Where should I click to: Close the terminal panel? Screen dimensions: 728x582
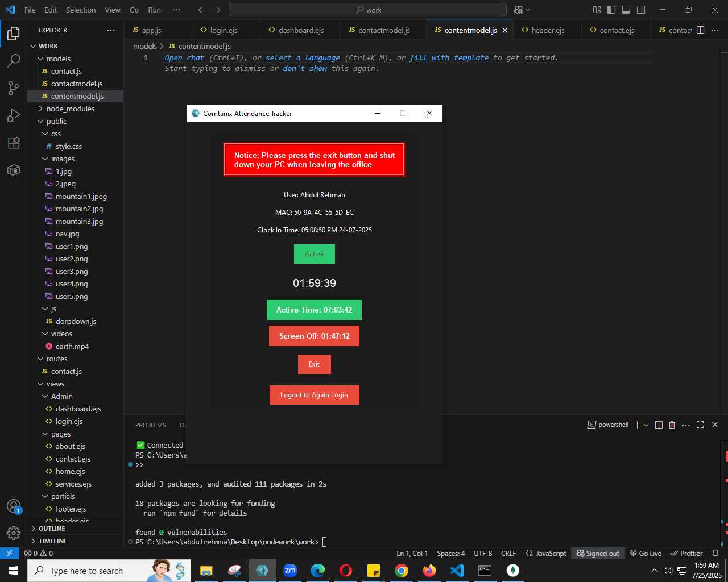point(715,425)
